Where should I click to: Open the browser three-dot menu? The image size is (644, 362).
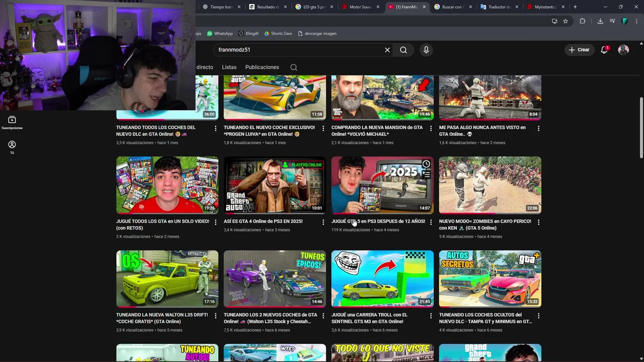[636, 21]
